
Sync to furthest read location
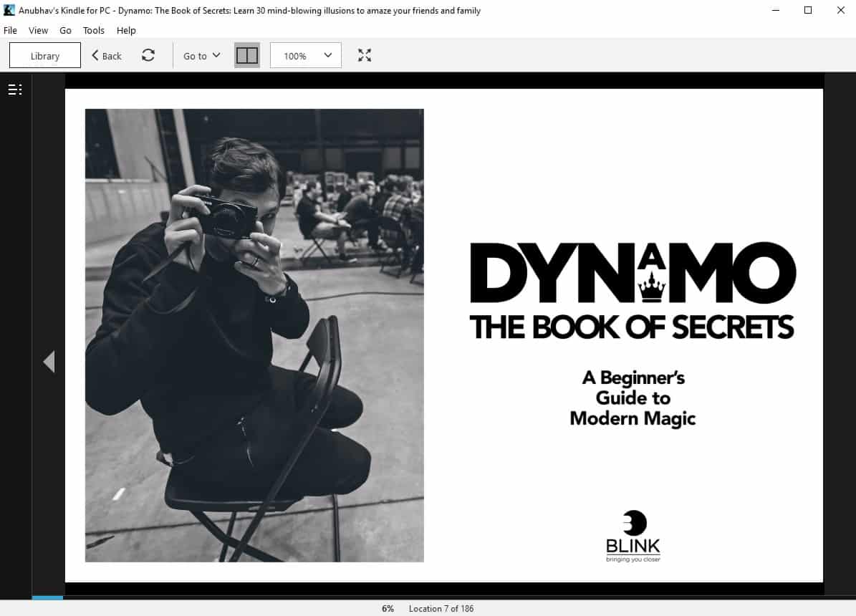[x=148, y=54]
